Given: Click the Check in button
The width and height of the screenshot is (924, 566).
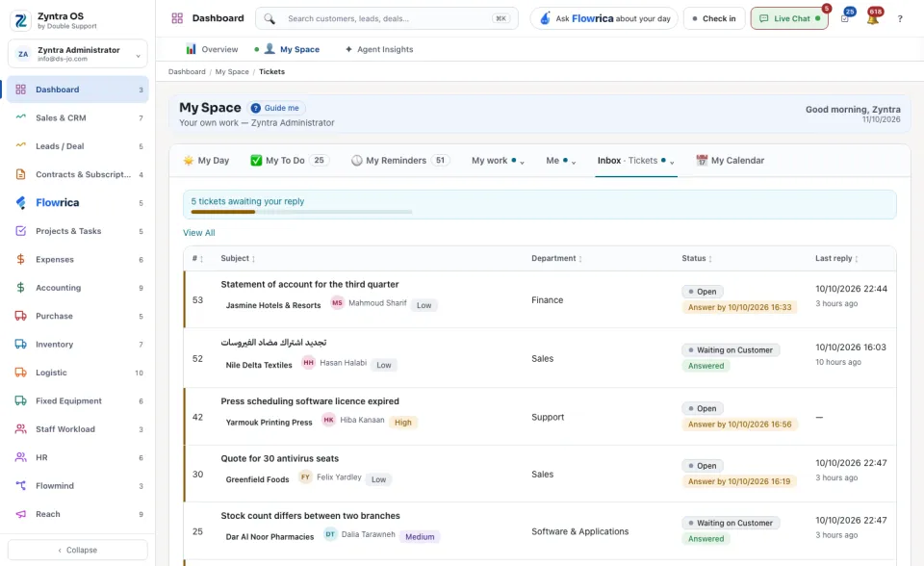Looking at the screenshot, I should 714,18.
